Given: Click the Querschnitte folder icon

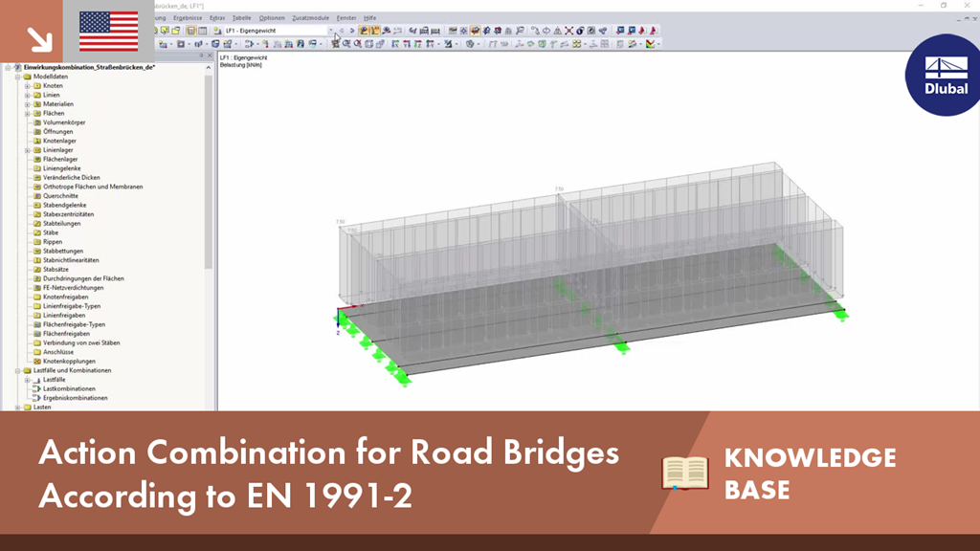Looking at the screenshot, I should point(37,195).
